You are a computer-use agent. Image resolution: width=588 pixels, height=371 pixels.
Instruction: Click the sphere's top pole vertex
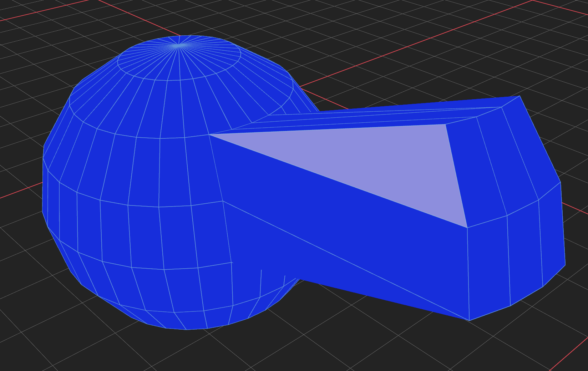(179, 45)
